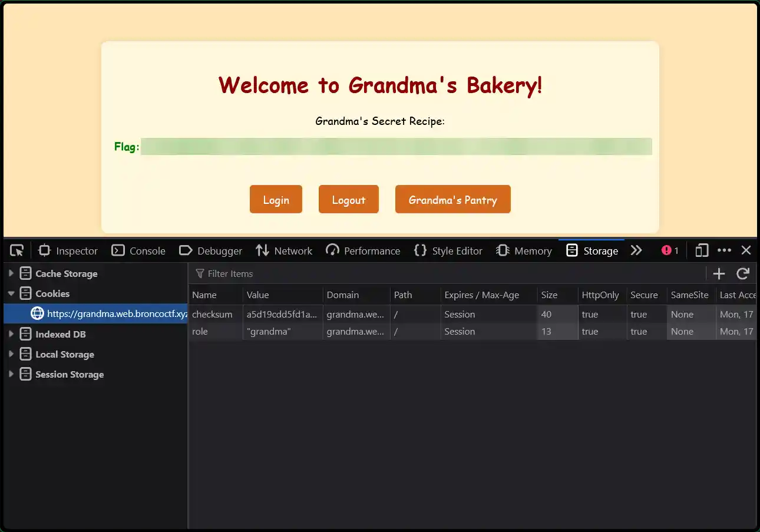Show more devtools tabs chevron

(636, 250)
